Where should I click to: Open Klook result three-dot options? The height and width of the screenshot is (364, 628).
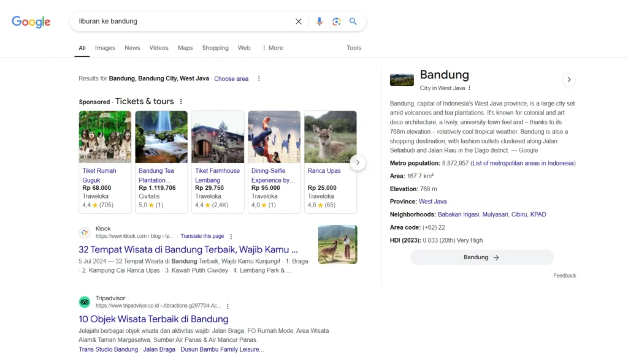coord(231,237)
